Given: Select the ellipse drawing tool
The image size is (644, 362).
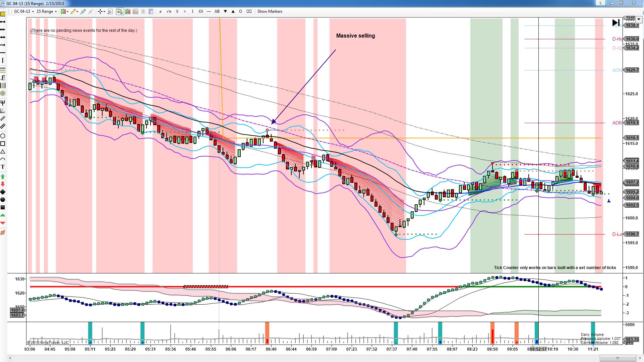Looking at the screenshot, I should tap(3, 136).
